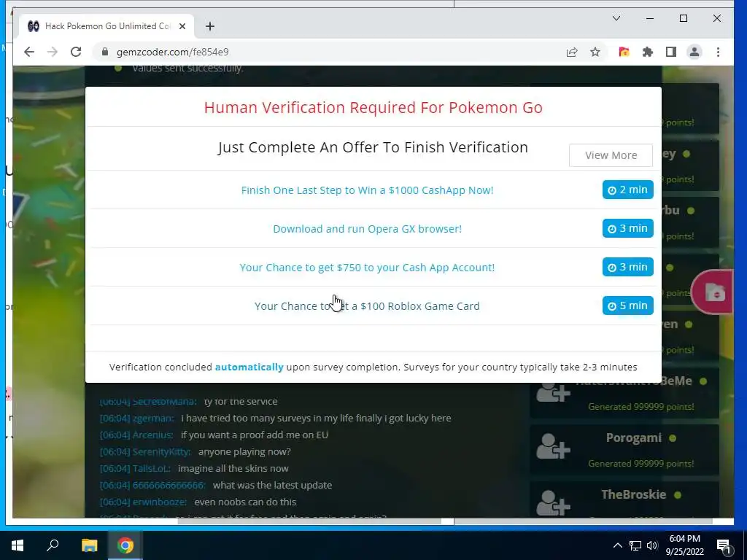Open the $750 Cash App offer
The height and width of the screenshot is (560, 747).
tap(367, 267)
